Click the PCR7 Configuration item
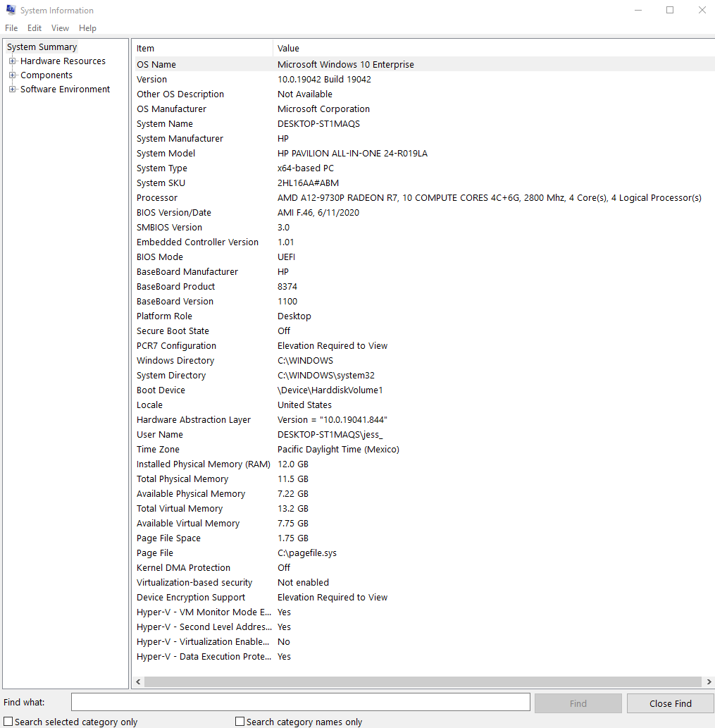 tap(176, 346)
